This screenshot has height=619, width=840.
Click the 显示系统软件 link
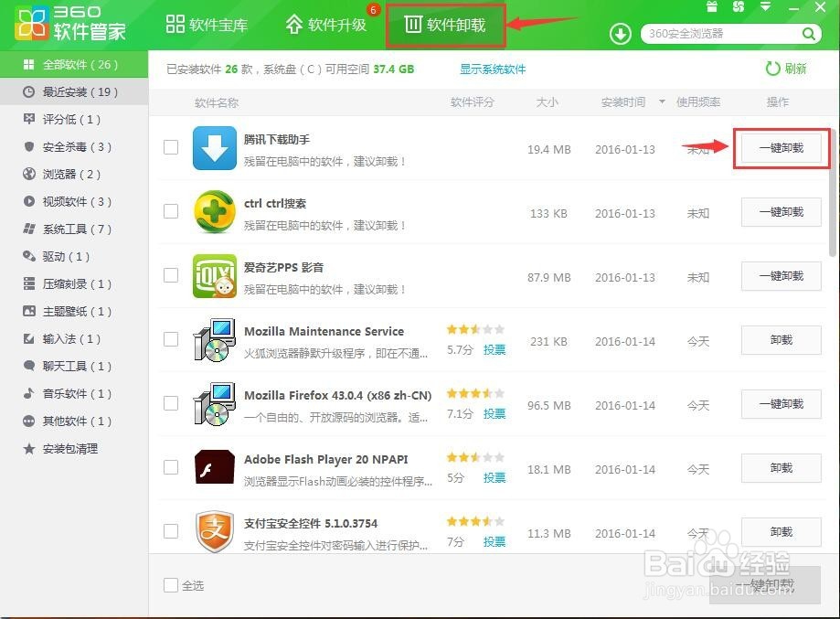tap(492, 69)
